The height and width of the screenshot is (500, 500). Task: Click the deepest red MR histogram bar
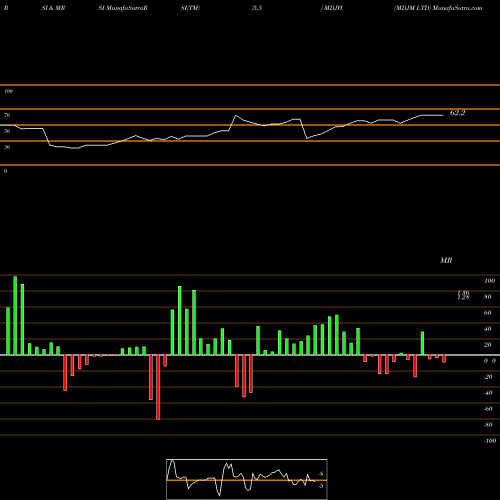tap(158, 387)
